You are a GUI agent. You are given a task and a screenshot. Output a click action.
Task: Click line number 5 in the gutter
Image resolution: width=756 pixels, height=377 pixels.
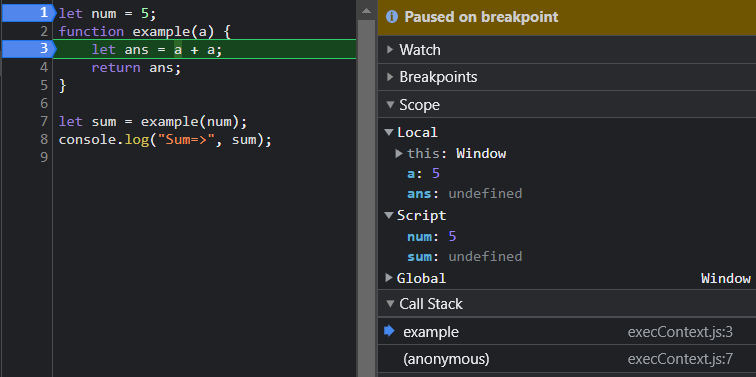coord(44,85)
